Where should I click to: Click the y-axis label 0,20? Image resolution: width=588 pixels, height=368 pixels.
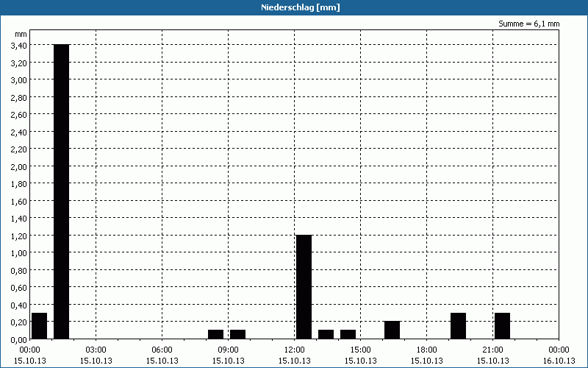tap(19, 322)
